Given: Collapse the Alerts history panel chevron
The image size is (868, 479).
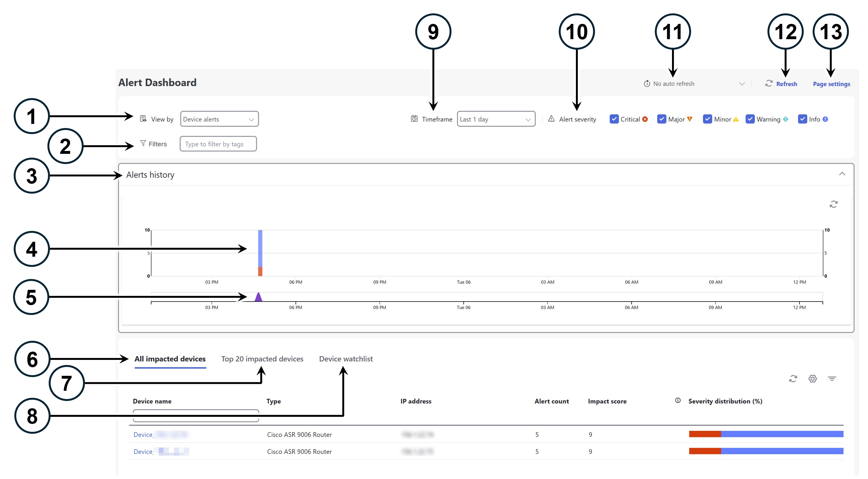Looking at the screenshot, I should click(842, 174).
